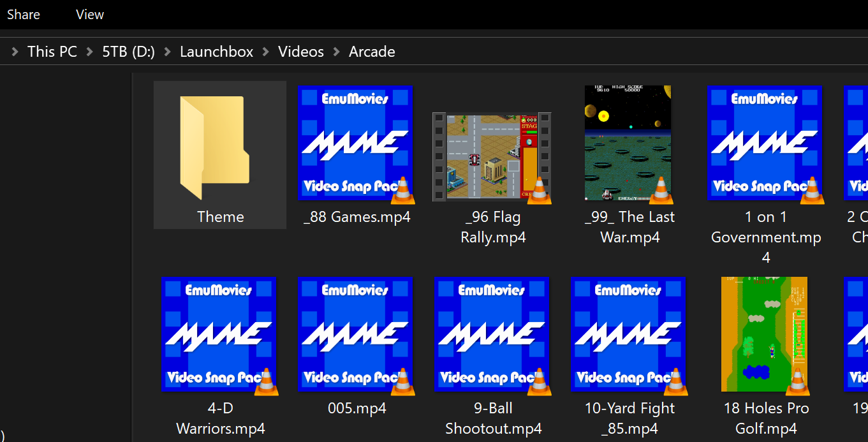Select the _96 Flag Rally.mp4 video thumbnail

(492, 157)
